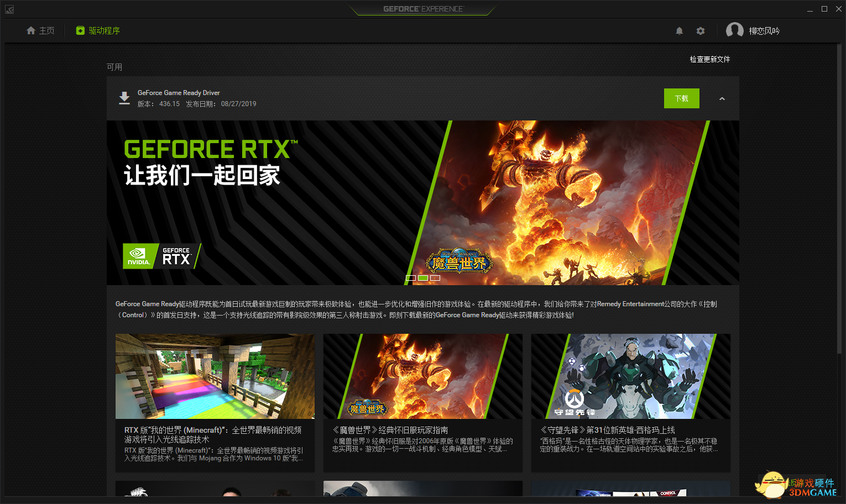
Task: Open the Minecraft RTX article thumbnail
Action: [215, 376]
